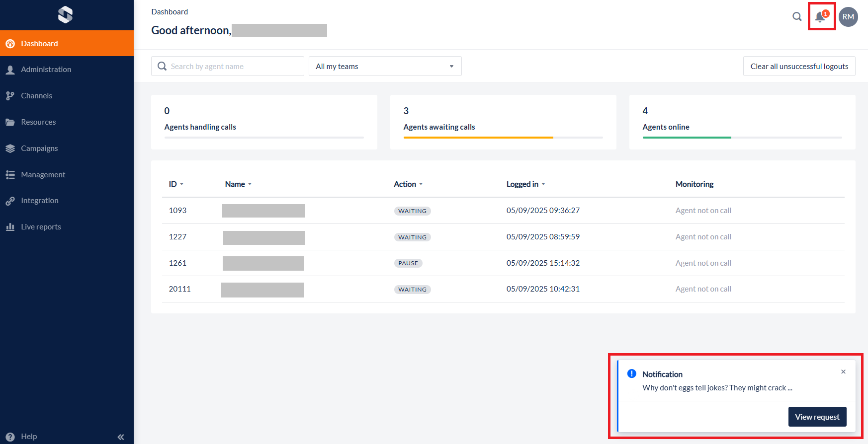This screenshot has height=444, width=868.
Task: Click the Live reports chart icon
Action: 10,227
